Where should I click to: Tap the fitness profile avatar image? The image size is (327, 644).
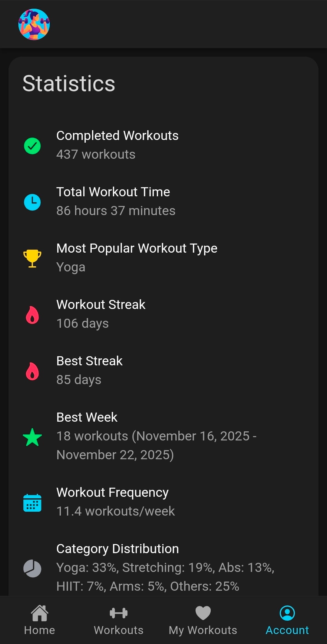[x=34, y=24]
